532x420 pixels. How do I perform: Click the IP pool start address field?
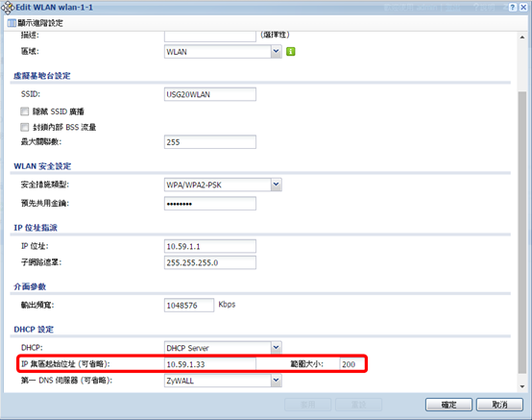(x=210, y=364)
